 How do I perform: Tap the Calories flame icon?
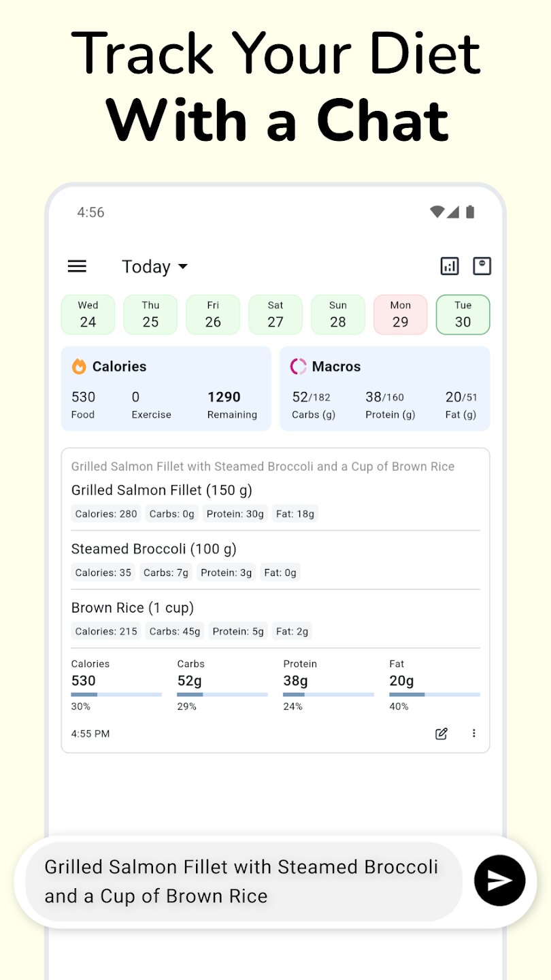click(x=80, y=367)
